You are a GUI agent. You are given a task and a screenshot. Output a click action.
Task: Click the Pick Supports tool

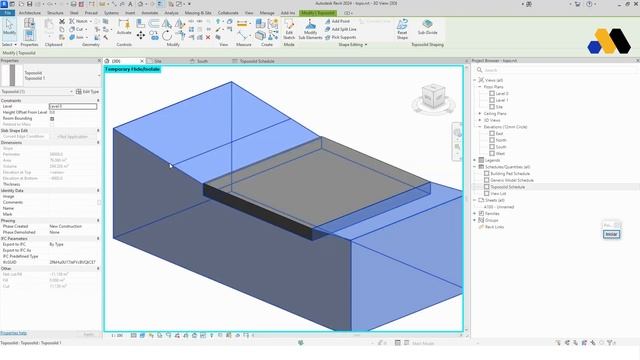[x=341, y=37]
